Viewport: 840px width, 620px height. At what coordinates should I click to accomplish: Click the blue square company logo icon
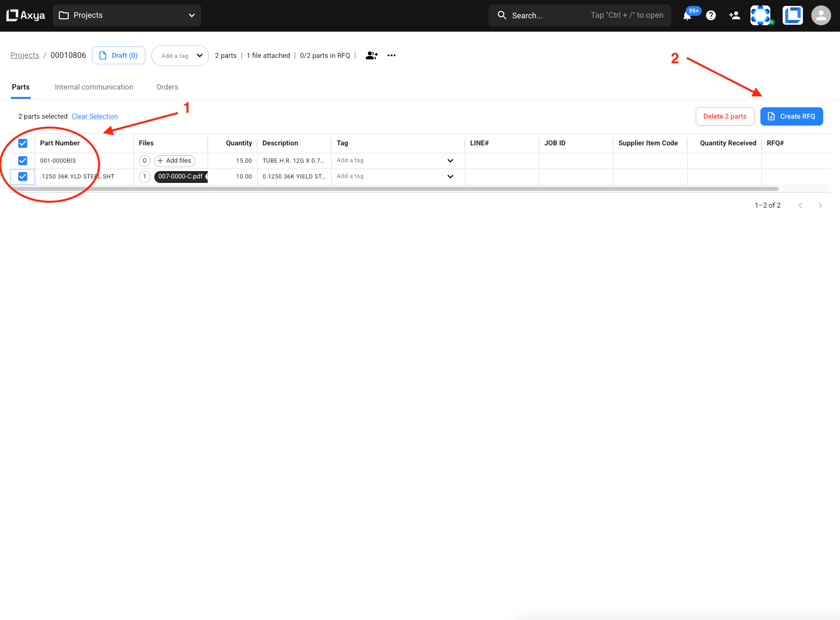pyautogui.click(x=793, y=15)
